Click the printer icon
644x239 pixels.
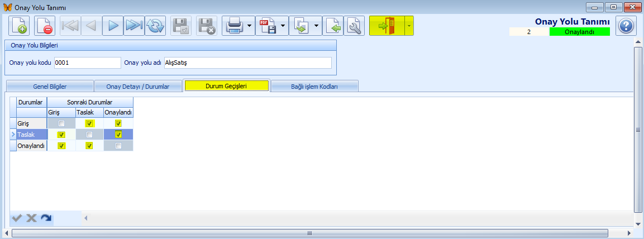(x=233, y=26)
